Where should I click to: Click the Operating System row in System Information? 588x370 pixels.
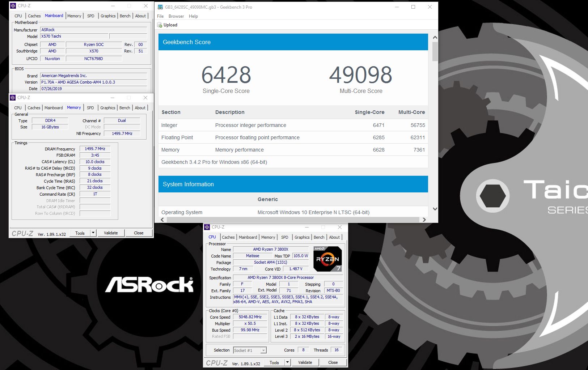pos(293,212)
